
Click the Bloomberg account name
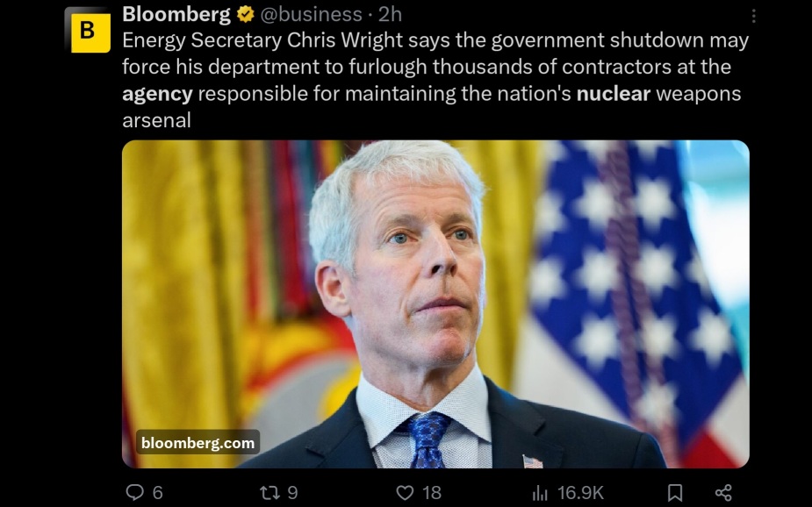[x=176, y=15]
